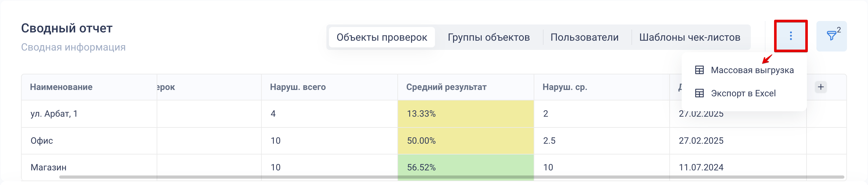Sort by the Наименование column header
Viewport: 868px width, 185px height.
61,87
